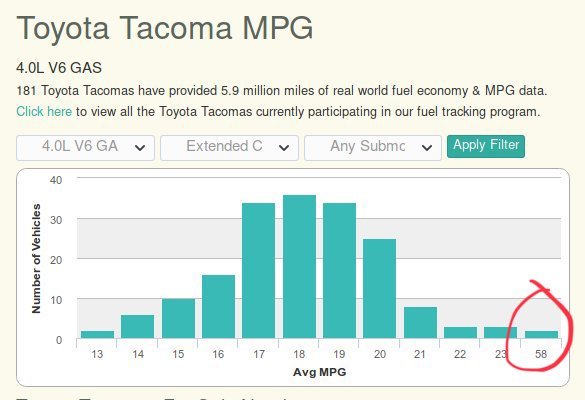The image size is (585, 400).
Task: Open the Extended Cab body style dropdown
Action: [229, 148]
